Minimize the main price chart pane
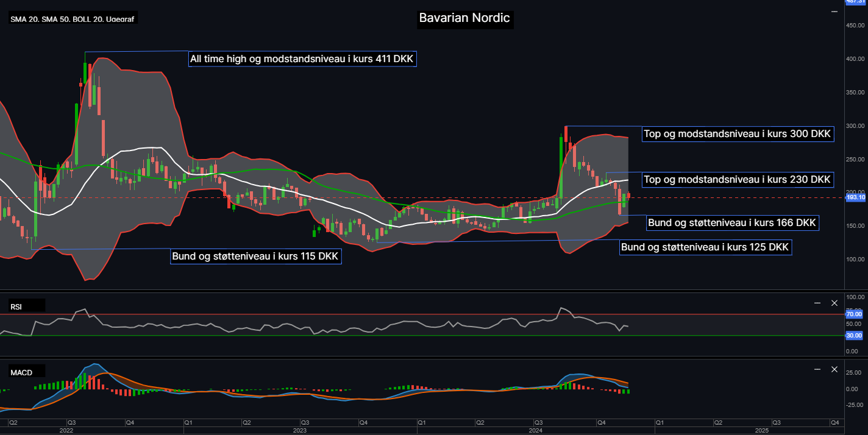 [834, 11]
